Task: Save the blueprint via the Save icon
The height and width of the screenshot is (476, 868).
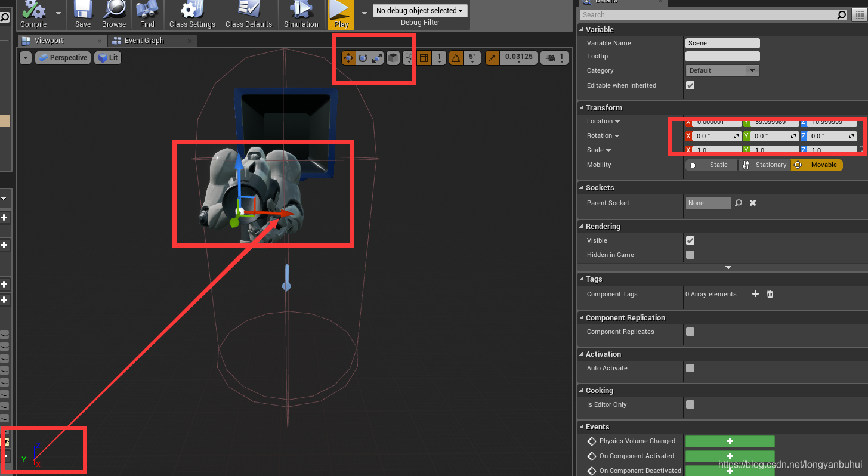Action: (83, 14)
